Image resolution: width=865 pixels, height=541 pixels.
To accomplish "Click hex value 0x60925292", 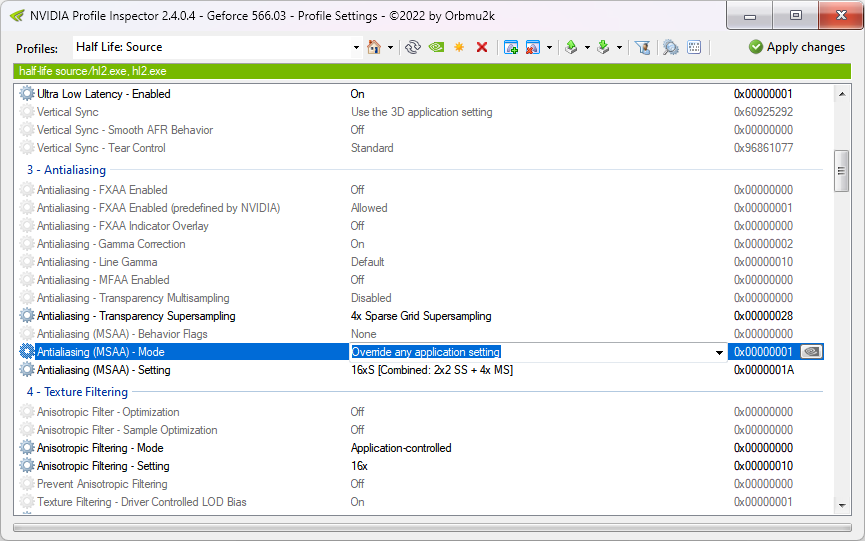I will coord(763,112).
